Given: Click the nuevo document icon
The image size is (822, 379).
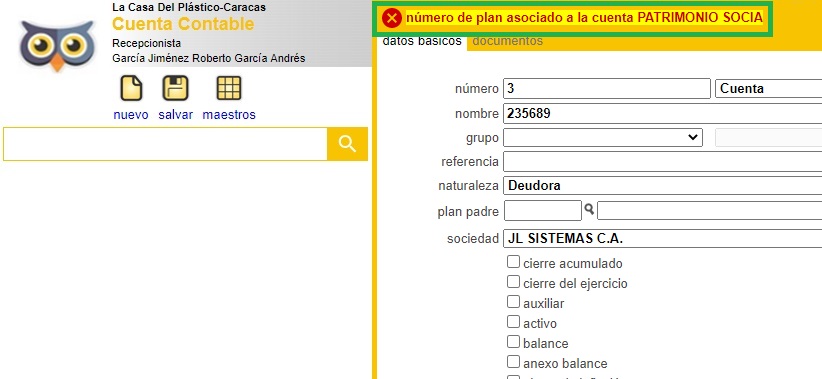Looking at the screenshot, I should (131, 88).
